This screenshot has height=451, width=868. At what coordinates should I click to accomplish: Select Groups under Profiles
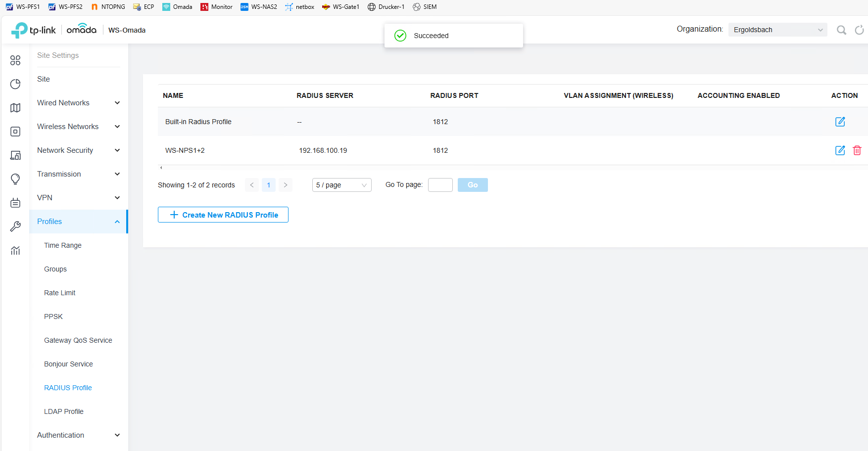[55, 269]
